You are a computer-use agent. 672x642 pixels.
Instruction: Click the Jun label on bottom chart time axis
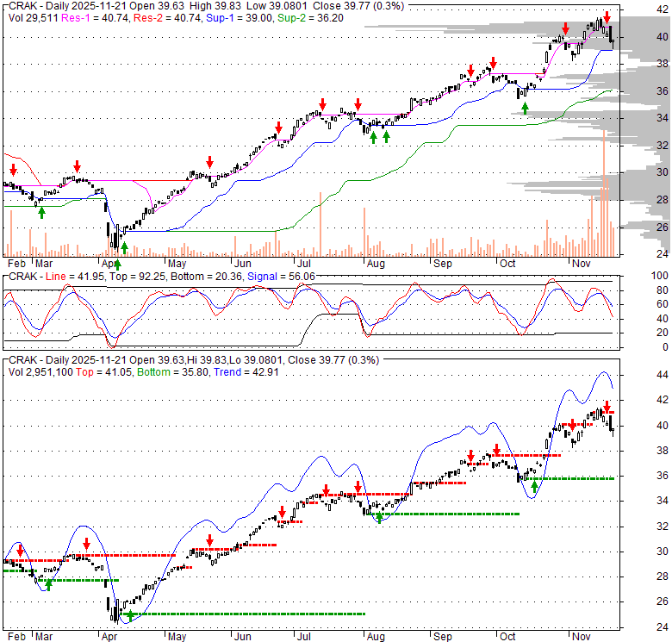(x=243, y=637)
